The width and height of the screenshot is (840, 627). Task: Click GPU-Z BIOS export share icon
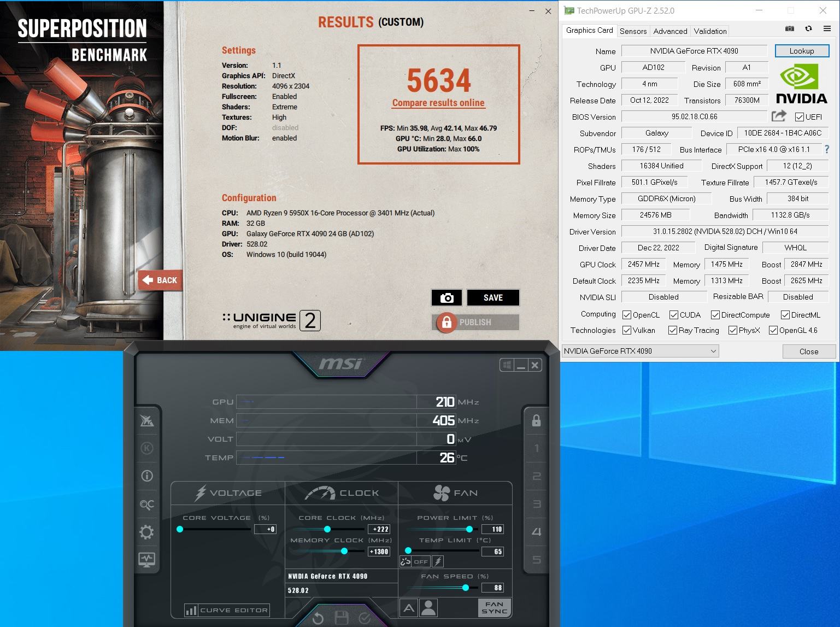point(779,116)
